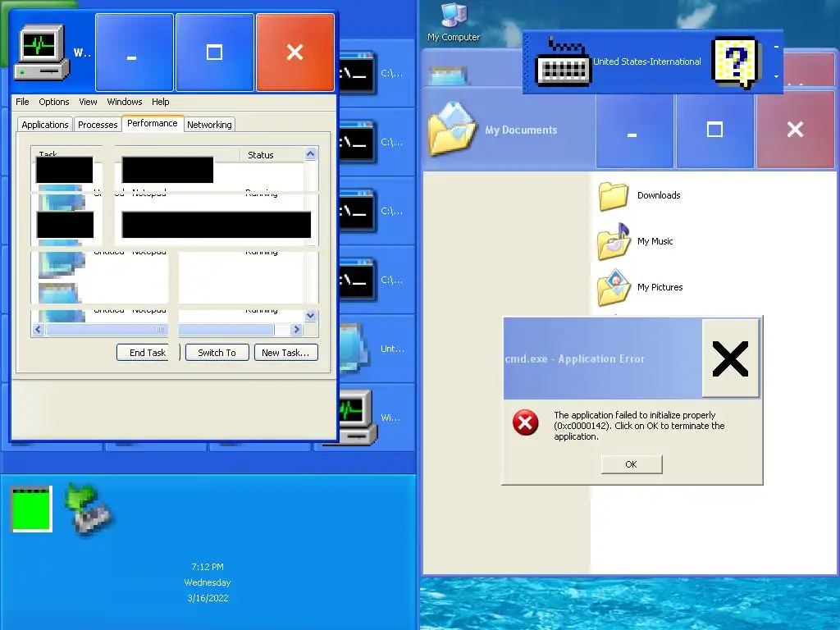Open the My Computer desktop icon
The height and width of the screenshot is (630, 840).
pos(453,22)
